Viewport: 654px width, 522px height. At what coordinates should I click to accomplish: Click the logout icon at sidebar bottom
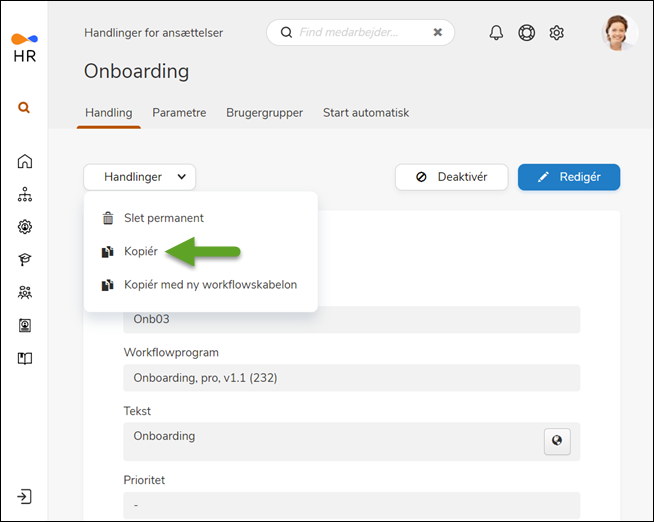pos(25,497)
